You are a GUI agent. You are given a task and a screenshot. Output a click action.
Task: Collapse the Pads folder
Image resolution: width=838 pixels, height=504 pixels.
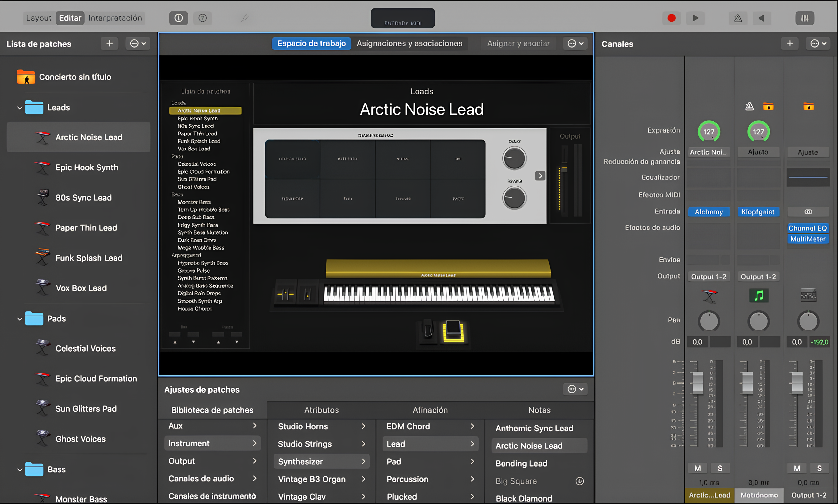coord(20,319)
